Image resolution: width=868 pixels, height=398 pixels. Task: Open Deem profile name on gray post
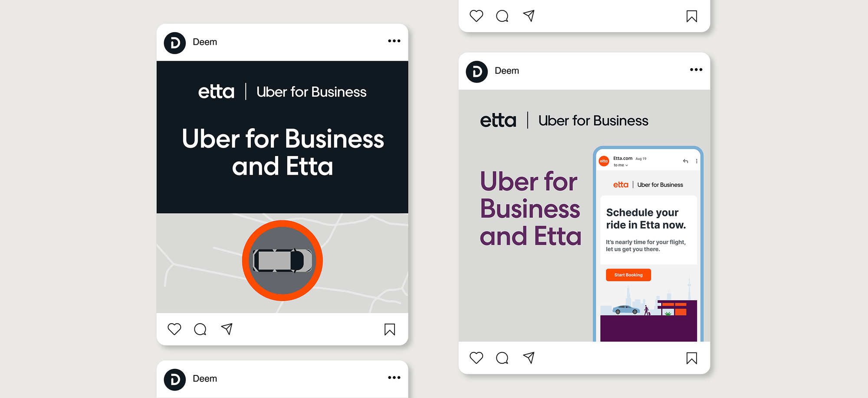507,71
